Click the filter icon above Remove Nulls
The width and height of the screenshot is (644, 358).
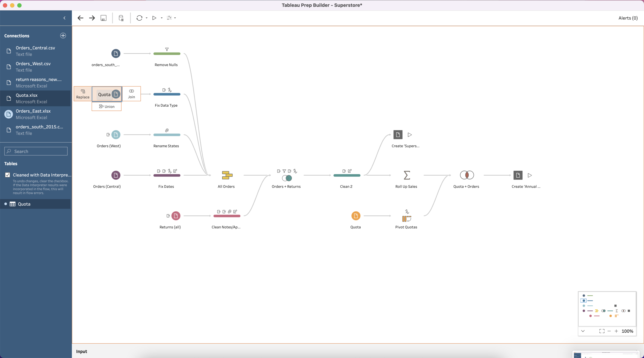(167, 49)
